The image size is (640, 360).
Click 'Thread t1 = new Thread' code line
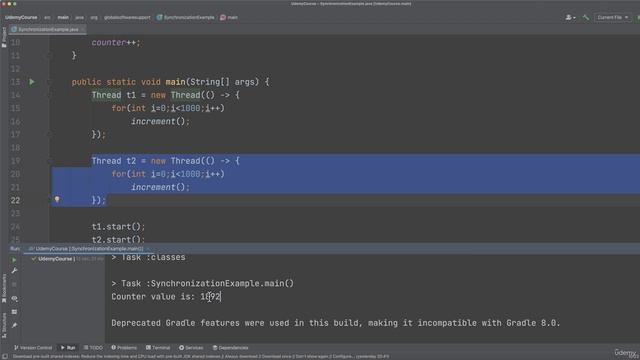pos(165,95)
